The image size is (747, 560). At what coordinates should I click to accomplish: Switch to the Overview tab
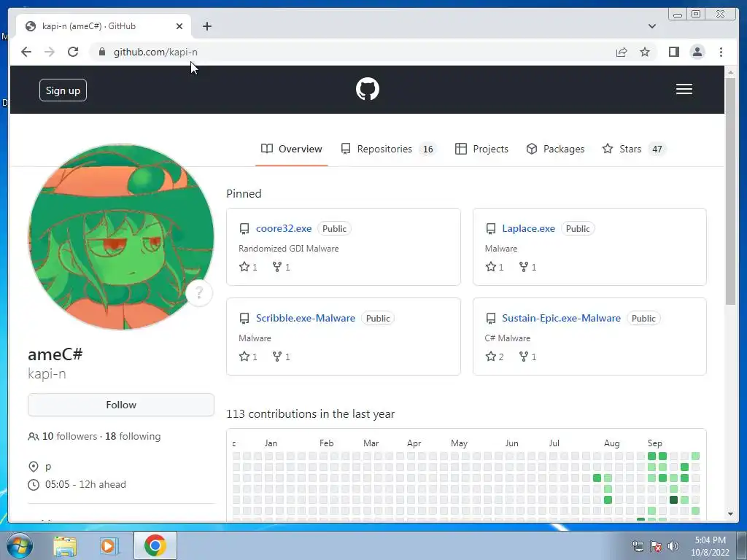[x=292, y=149]
